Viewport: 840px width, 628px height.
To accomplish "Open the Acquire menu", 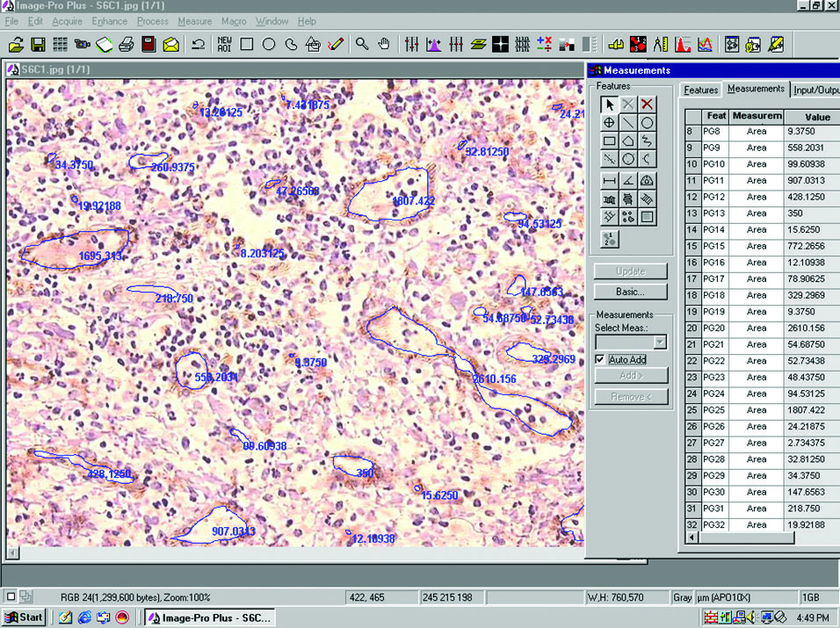I will (67, 21).
